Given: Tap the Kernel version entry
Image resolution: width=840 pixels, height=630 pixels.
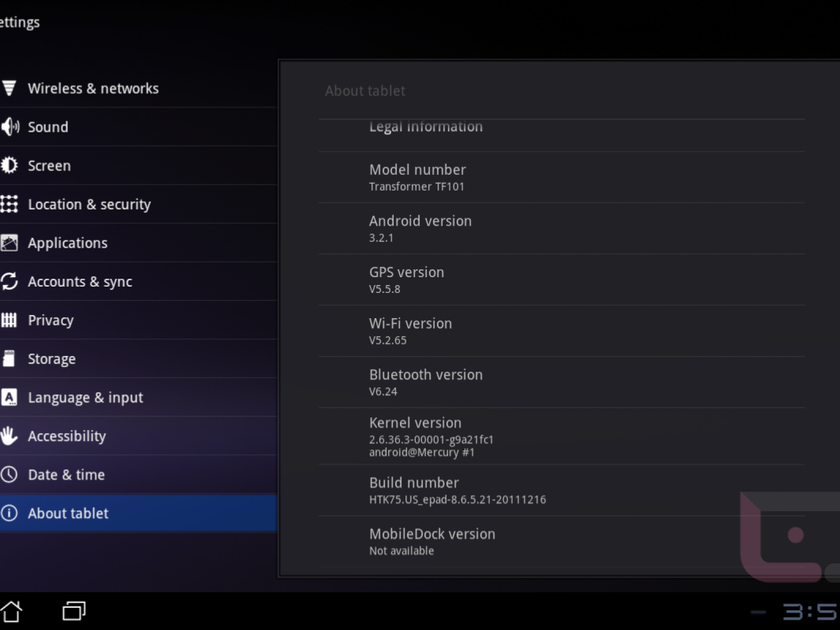Looking at the screenshot, I should [430, 436].
